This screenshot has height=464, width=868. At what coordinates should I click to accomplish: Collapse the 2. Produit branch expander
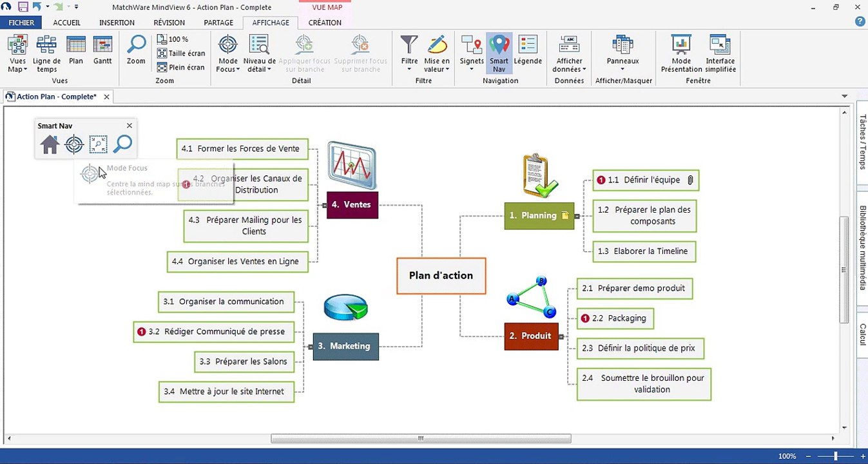(x=561, y=336)
